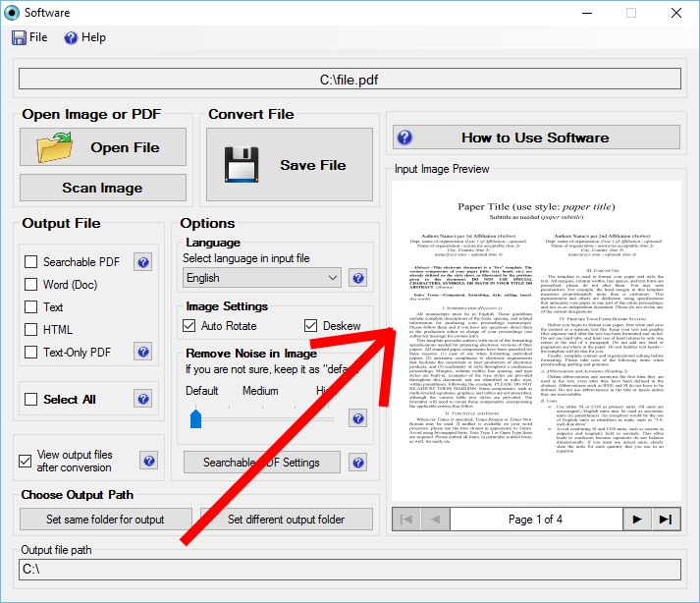
Task: Open How to Use Software guide
Action: [x=536, y=137]
